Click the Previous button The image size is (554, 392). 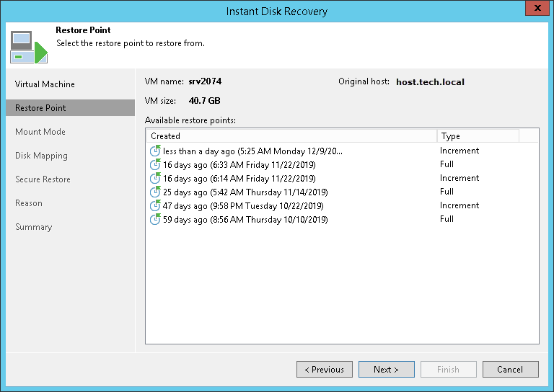(x=324, y=370)
